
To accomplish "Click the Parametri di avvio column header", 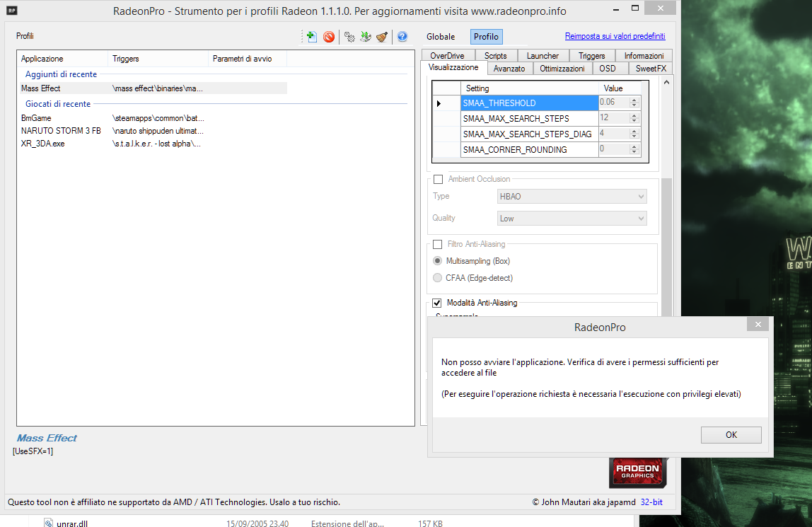I will [x=247, y=59].
